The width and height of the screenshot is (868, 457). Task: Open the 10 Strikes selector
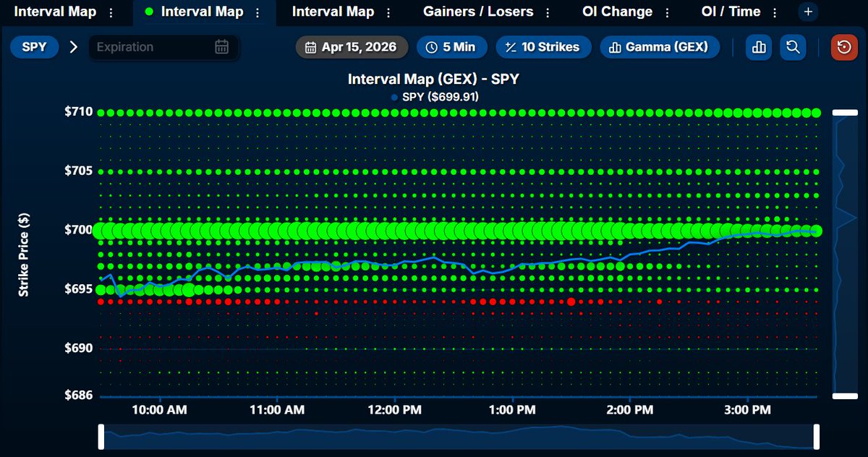tap(543, 47)
